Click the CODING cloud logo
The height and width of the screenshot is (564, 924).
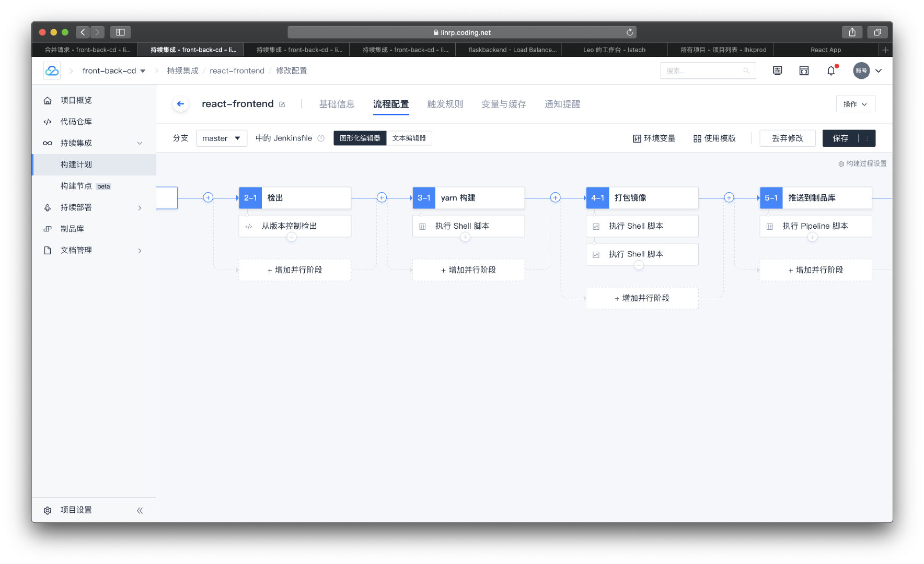click(52, 70)
